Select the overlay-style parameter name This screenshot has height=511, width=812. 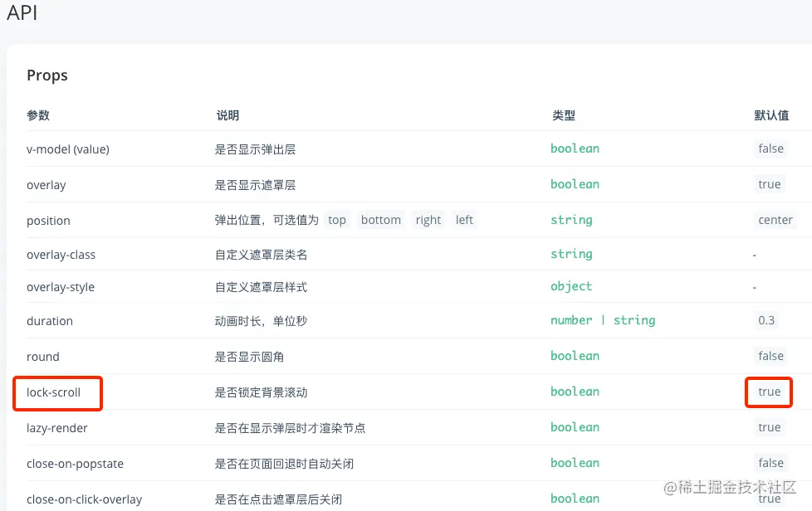(x=61, y=287)
